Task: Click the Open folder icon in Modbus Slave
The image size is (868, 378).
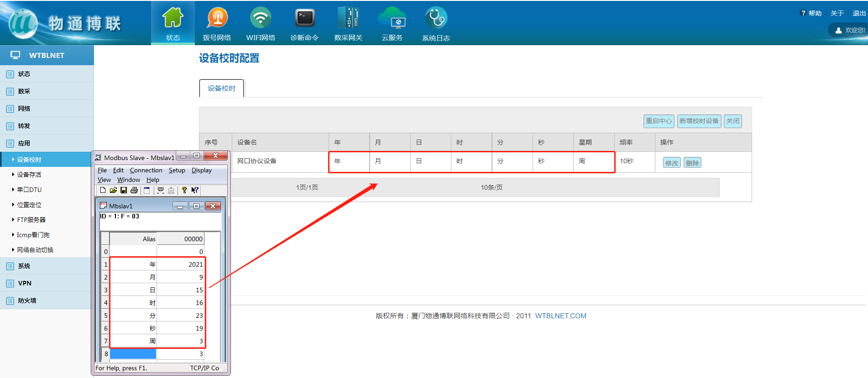Action: point(113,190)
